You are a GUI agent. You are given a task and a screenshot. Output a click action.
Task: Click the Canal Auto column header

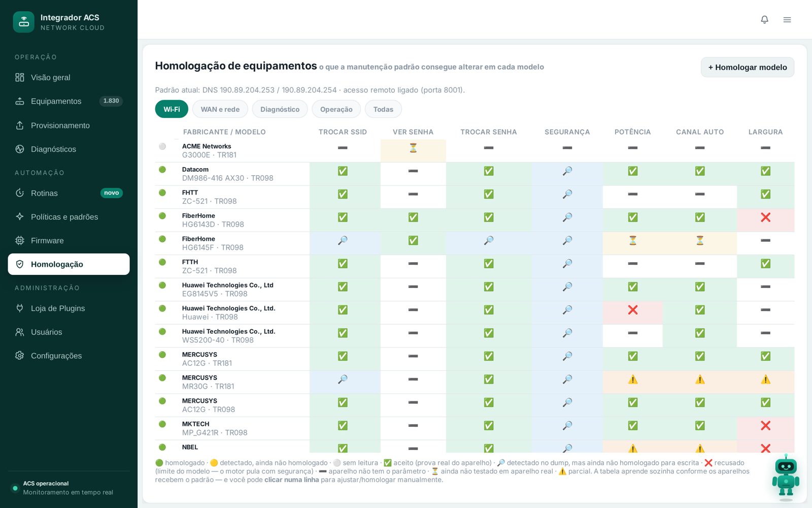(x=700, y=132)
